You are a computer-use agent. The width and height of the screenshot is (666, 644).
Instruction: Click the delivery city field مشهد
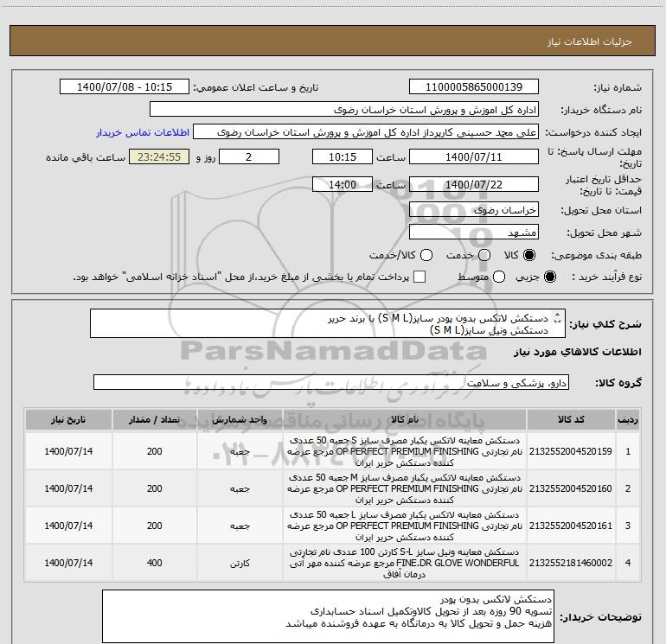click(x=474, y=233)
